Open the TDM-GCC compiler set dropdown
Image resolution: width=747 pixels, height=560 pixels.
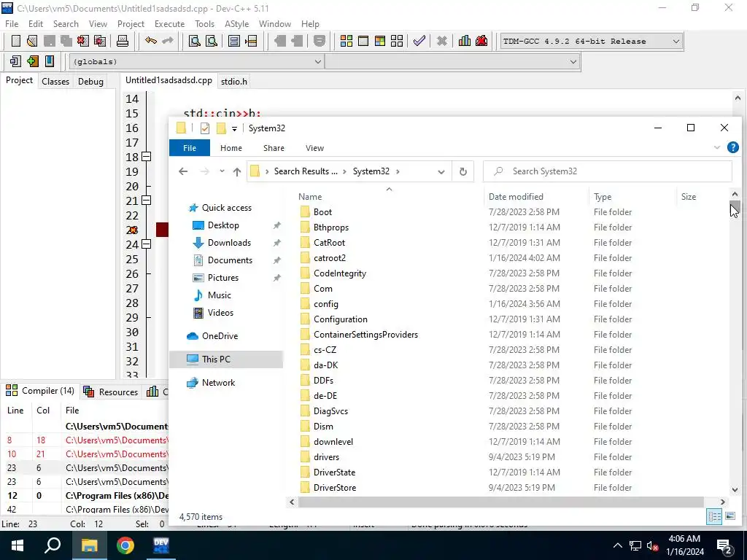click(676, 42)
